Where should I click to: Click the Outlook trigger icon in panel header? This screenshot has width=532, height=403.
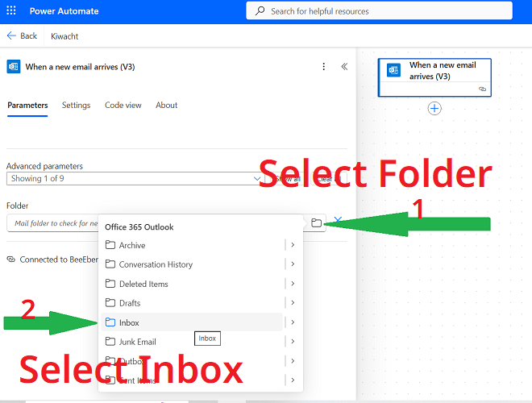[14, 67]
